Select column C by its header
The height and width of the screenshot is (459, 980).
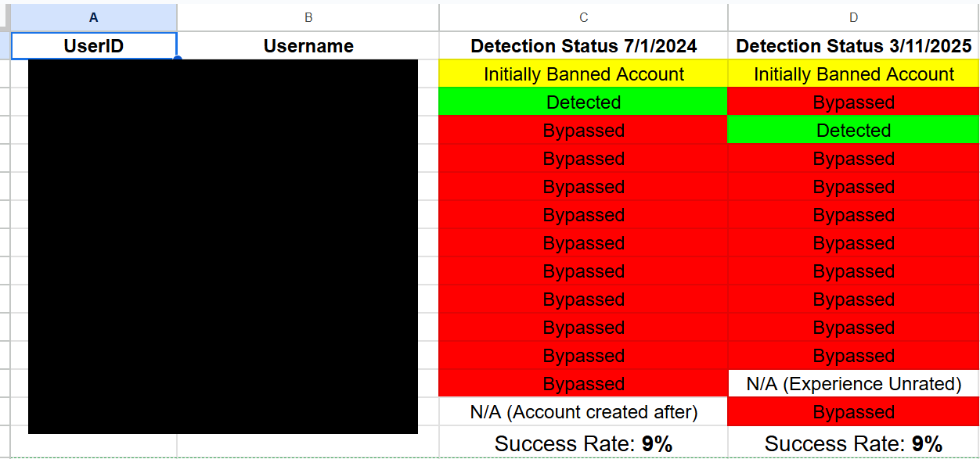pyautogui.click(x=583, y=17)
